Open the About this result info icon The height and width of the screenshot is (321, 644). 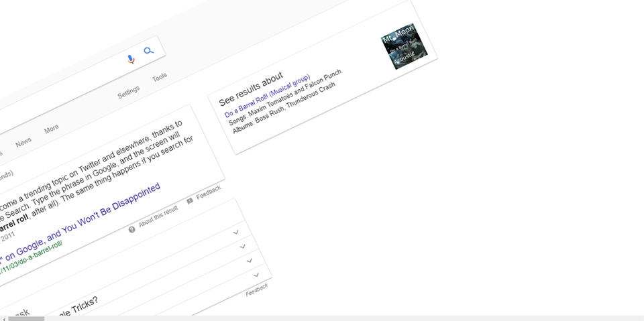click(x=131, y=229)
